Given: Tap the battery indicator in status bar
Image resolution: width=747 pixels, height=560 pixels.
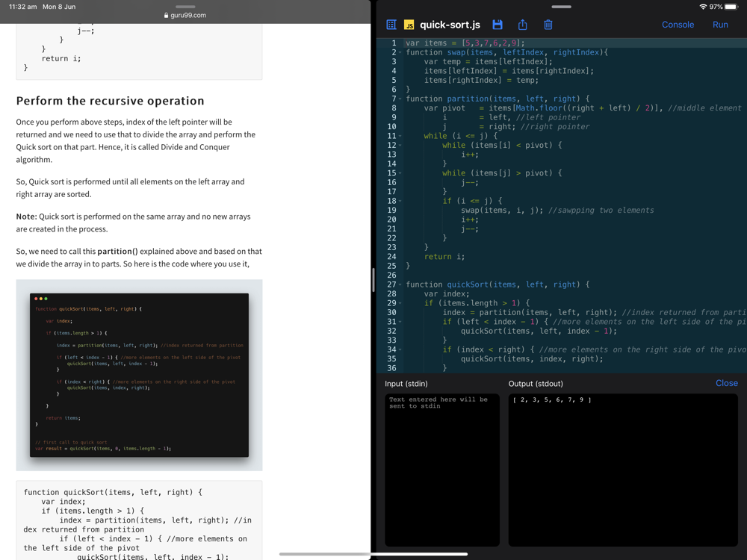Looking at the screenshot, I should pos(731,7).
